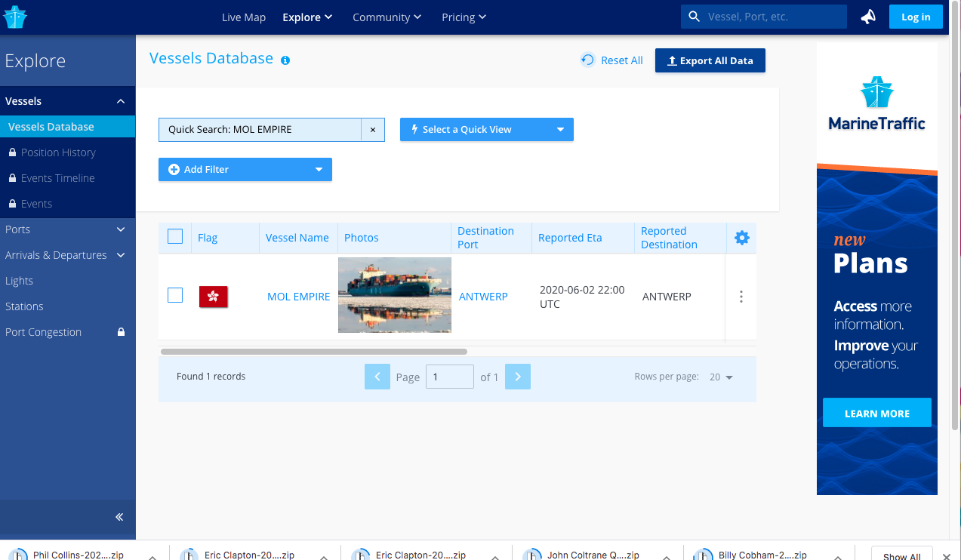Image resolution: width=961 pixels, height=560 pixels.
Task: Go to Live Map in top navigation
Action: [243, 17]
